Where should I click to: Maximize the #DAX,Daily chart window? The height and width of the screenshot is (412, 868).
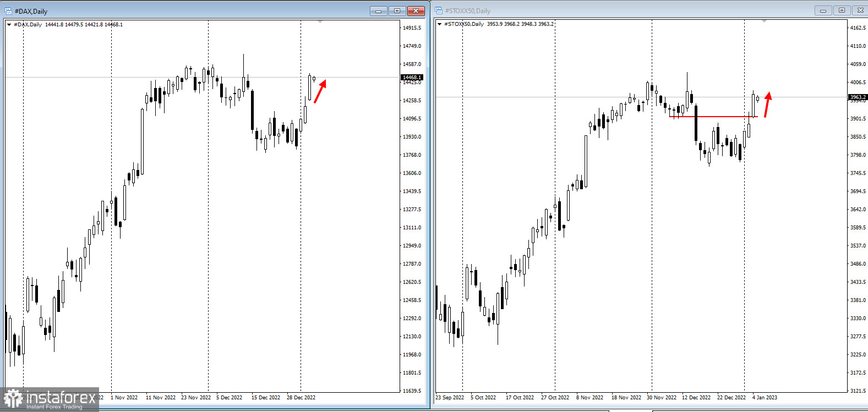(x=397, y=10)
